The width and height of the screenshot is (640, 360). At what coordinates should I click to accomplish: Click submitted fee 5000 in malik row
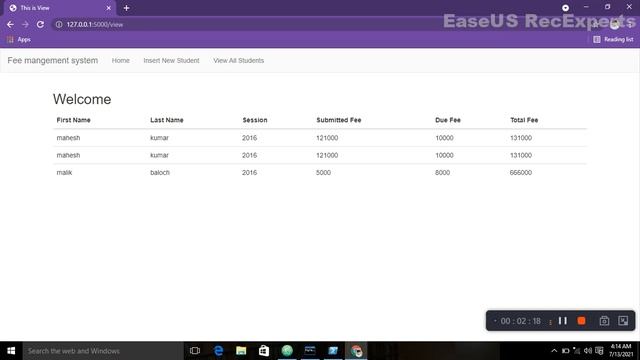(323, 173)
